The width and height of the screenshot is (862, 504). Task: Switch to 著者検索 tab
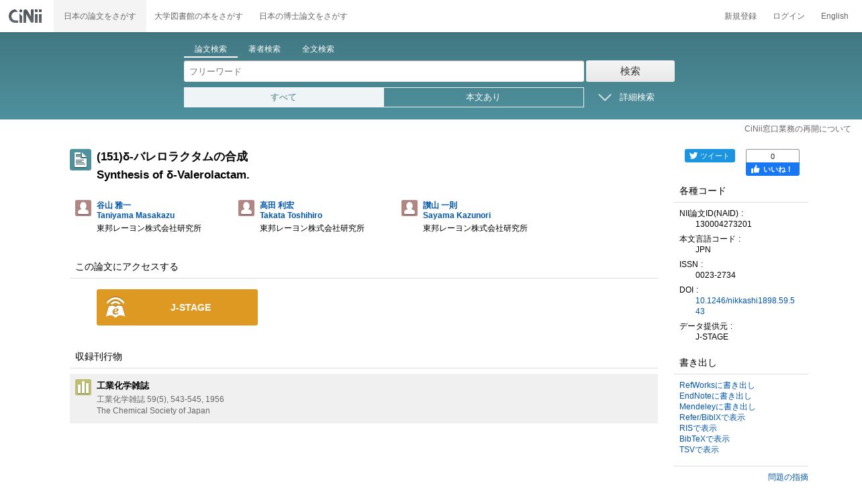coord(265,49)
